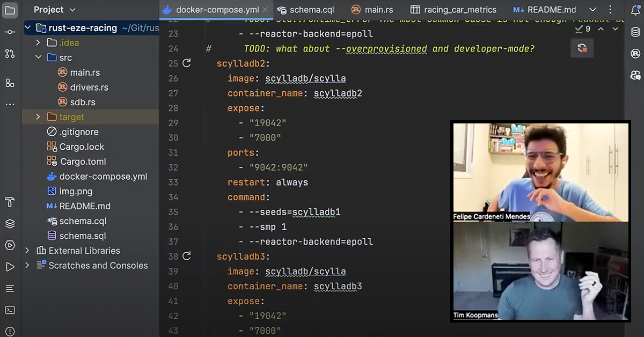The height and width of the screenshot is (337, 644).
Task: Click the floating reload changes icon in editor
Action: tap(582, 48)
